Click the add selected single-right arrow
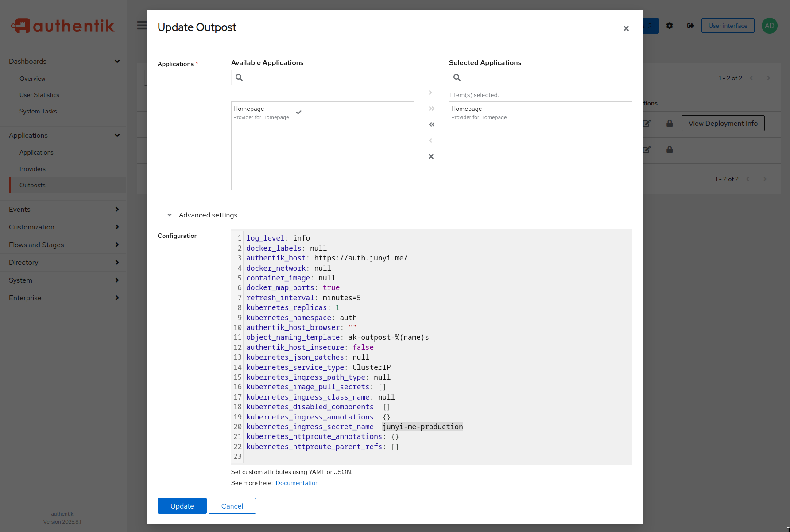790x532 pixels. [430, 93]
